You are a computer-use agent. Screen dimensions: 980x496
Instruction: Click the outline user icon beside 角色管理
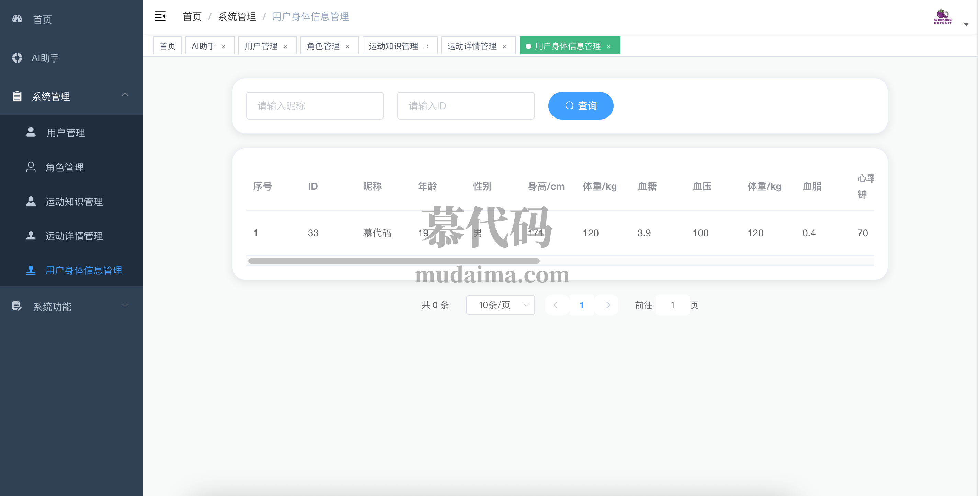click(x=31, y=167)
